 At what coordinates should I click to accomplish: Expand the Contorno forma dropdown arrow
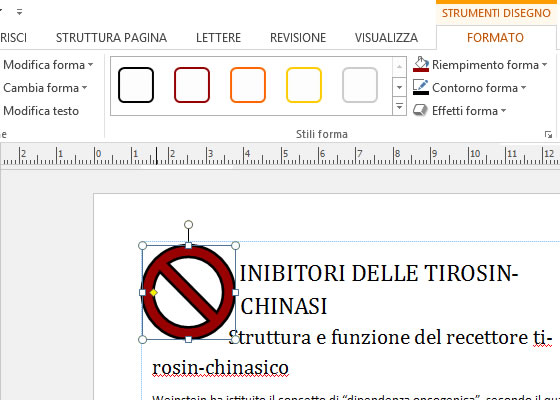(523, 88)
